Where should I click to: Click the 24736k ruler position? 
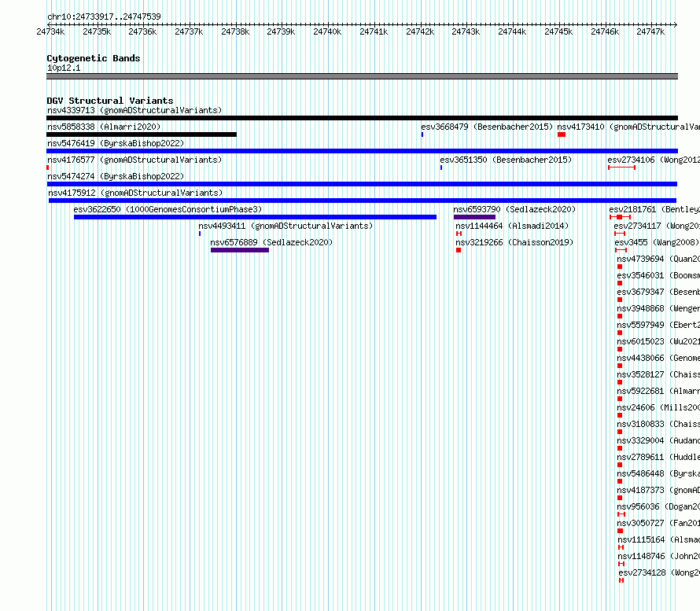click(x=142, y=31)
